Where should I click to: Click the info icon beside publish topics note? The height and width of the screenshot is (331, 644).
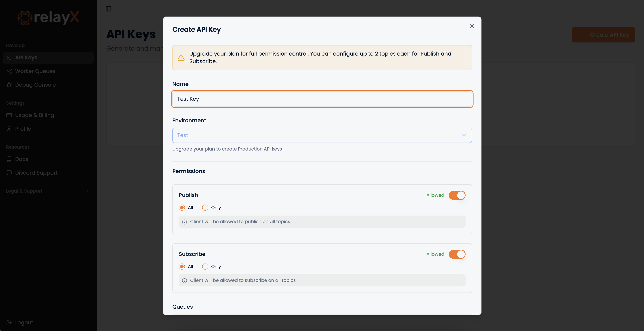[185, 222]
